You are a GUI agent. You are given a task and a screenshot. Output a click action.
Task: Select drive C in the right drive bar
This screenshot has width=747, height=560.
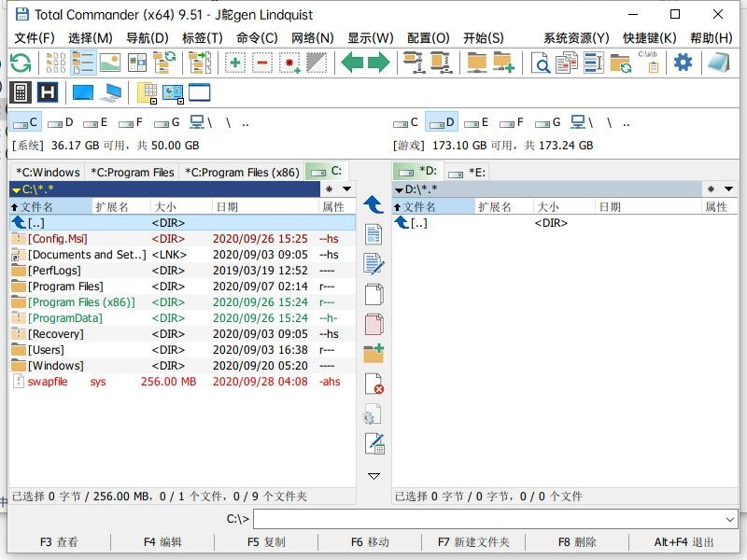(405, 123)
